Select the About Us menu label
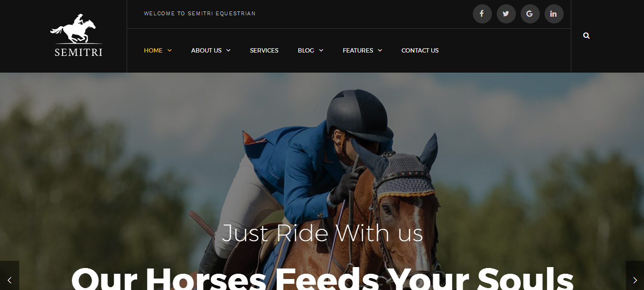644x290 pixels. click(x=206, y=50)
